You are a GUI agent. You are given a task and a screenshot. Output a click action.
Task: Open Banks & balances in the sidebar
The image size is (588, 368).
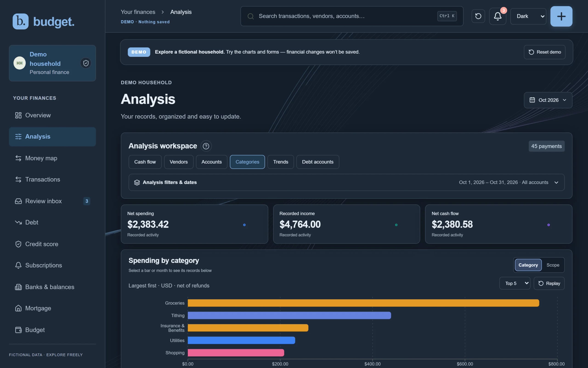[x=52, y=287]
